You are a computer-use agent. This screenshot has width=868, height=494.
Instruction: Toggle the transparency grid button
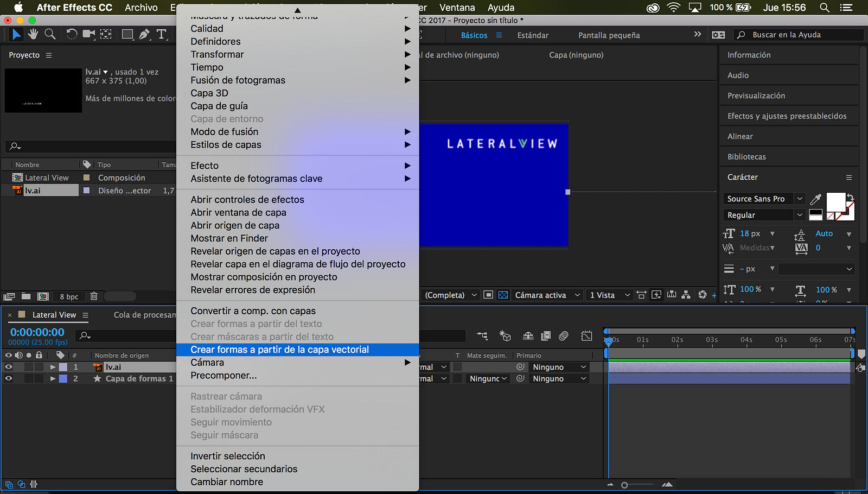click(x=503, y=295)
